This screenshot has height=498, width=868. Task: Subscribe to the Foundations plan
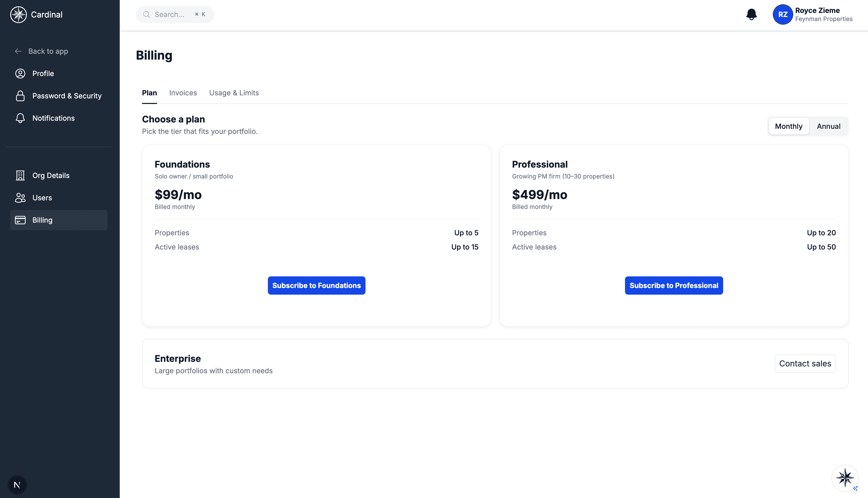pyautogui.click(x=317, y=286)
